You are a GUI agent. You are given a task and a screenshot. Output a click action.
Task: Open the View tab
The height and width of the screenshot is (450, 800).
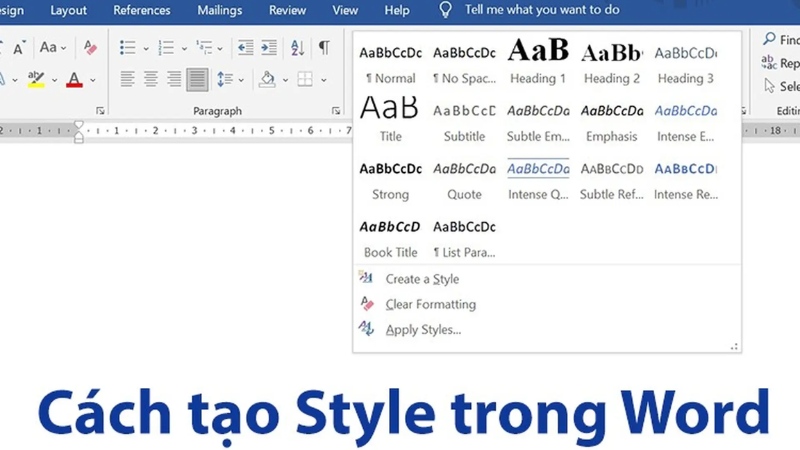(x=345, y=10)
